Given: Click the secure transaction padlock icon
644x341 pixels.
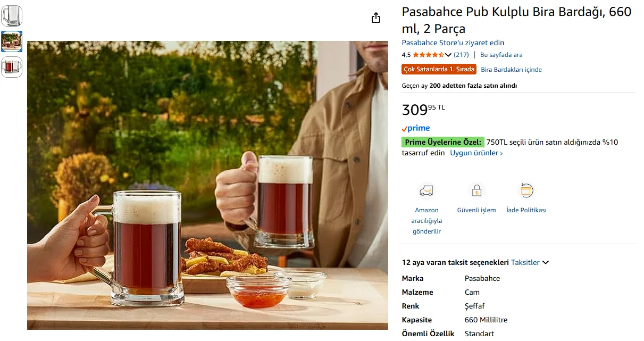Looking at the screenshot, I should pos(476,190).
